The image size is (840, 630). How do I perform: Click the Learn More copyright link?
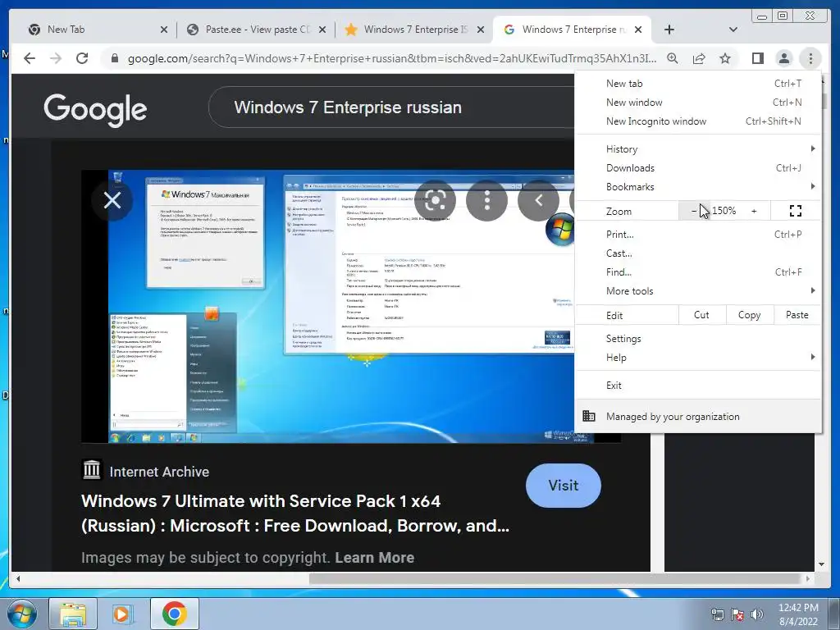[374, 558]
